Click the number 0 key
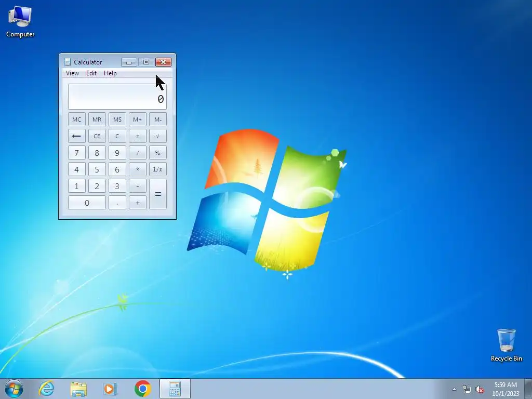This screenshot has height=399, width=532. pos(87,203)
